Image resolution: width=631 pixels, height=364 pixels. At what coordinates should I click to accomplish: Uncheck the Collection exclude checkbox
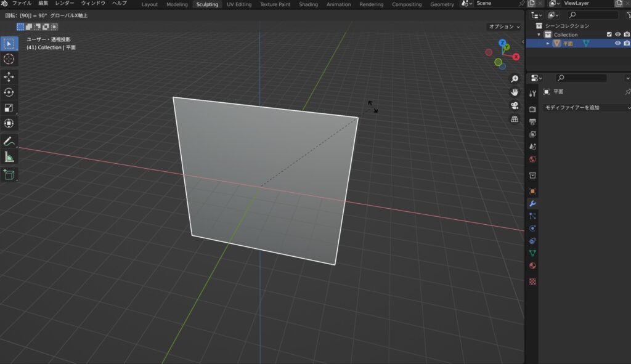tap(609, 34)
